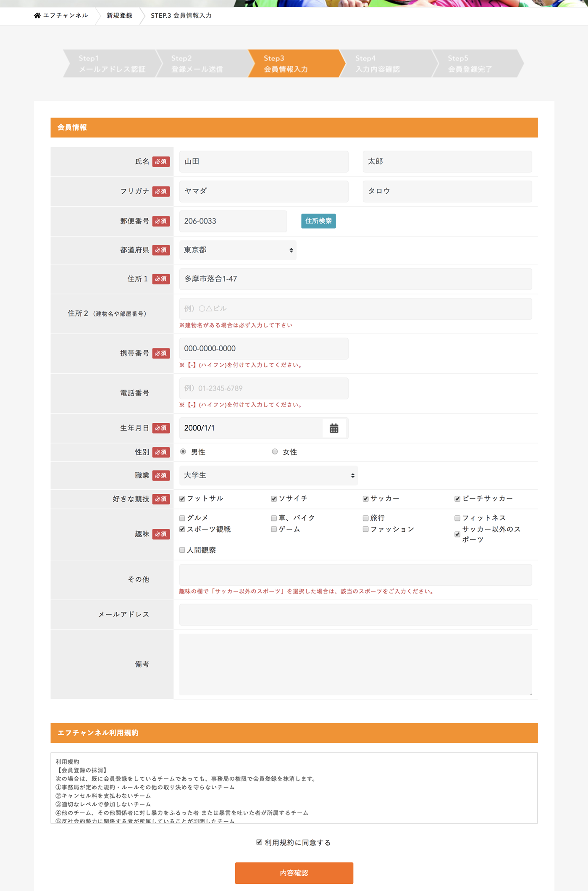
Task: Toggle the 利用規約に同意する agreement checkbox
Action: (x=259, y=842)
